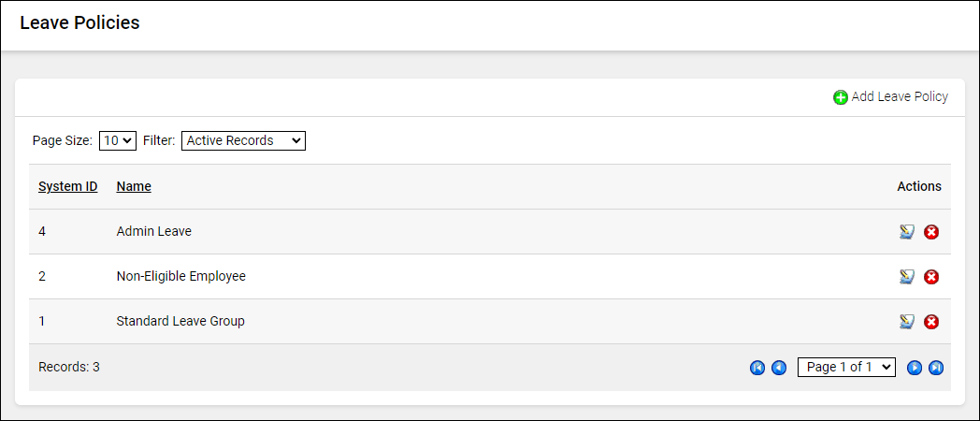
Task: Open the Page Size dropdown
Action: [x=118, y=140]
